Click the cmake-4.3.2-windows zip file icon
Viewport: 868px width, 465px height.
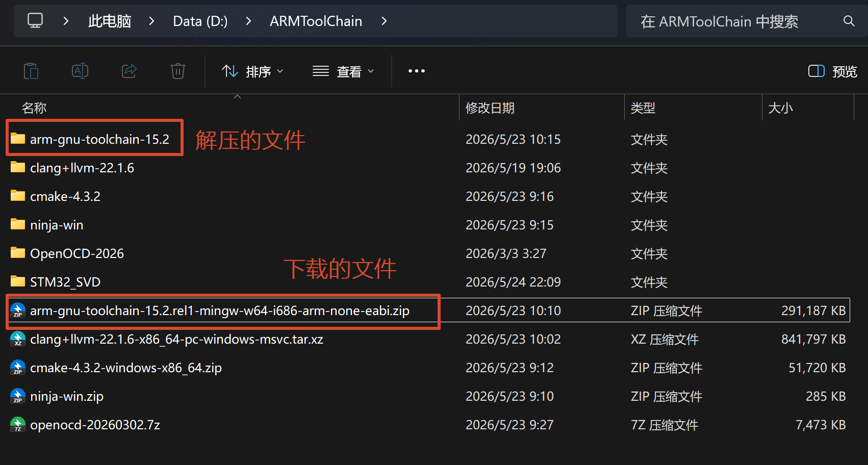18,368
